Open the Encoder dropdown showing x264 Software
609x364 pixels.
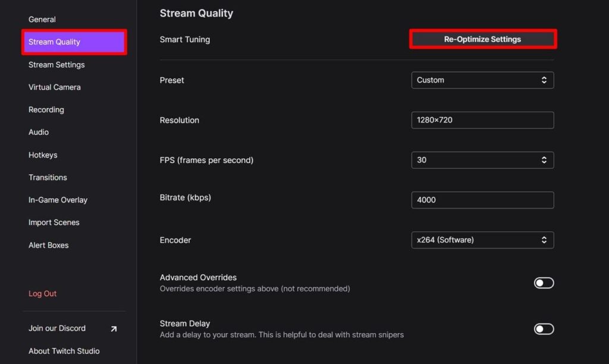click(x=482, y=240)
